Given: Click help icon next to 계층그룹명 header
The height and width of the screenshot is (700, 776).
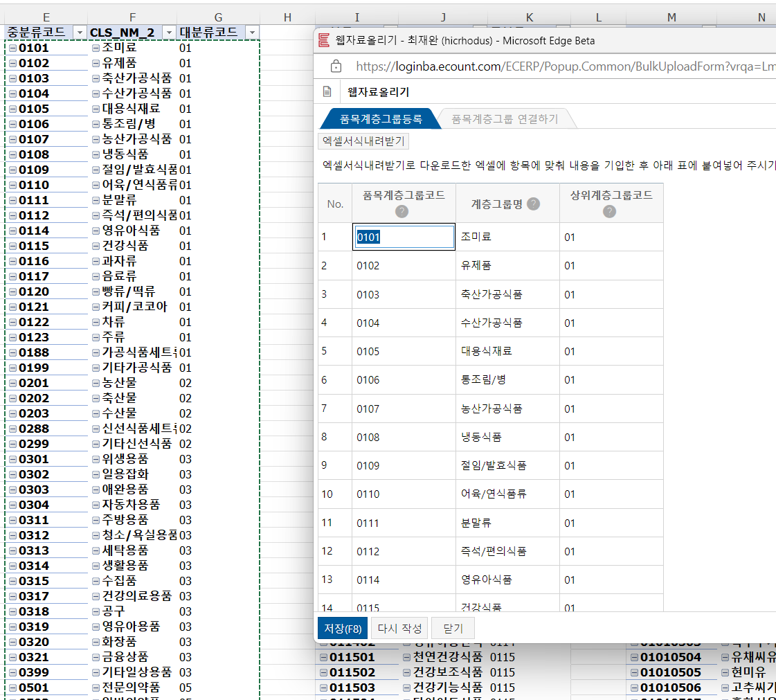Looking at the screenshot, I should tap(534, 204).
